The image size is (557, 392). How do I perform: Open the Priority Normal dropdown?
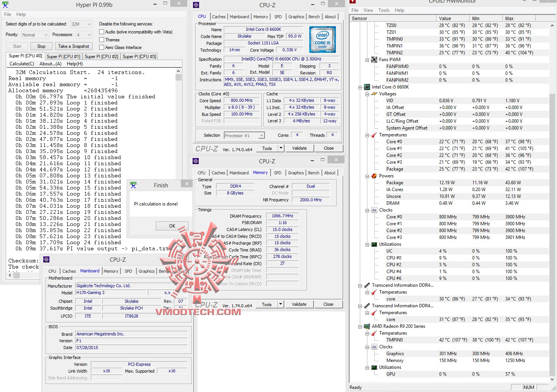coord(46,35)
